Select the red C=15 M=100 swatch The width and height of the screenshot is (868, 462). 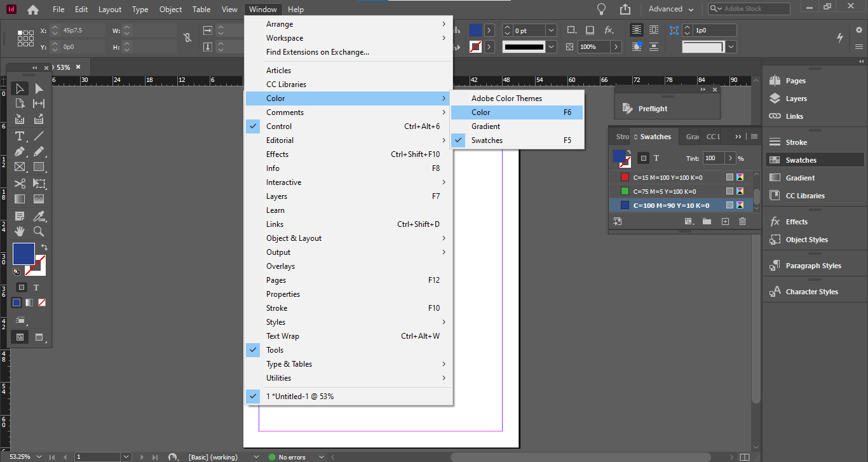coord(667,177)
